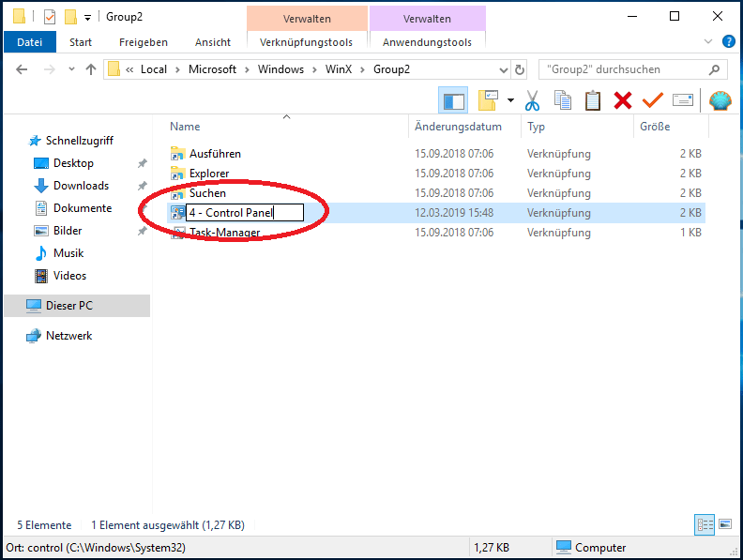Click the orange checkmark toolbar icon
Screen dimensions: 743x560
point(652,100)
